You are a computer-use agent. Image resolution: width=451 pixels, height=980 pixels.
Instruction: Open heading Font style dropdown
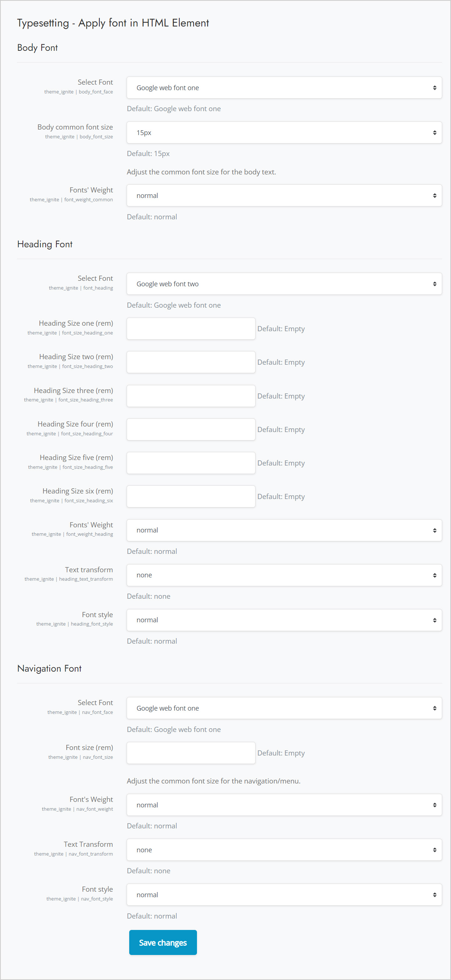click(284, 620)
